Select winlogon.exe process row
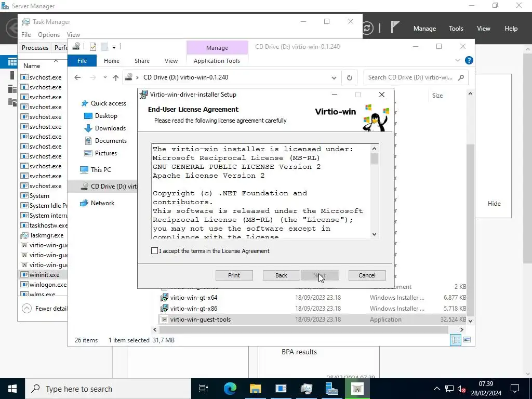The width and height of the screenshot is (532, 399). 44,285
